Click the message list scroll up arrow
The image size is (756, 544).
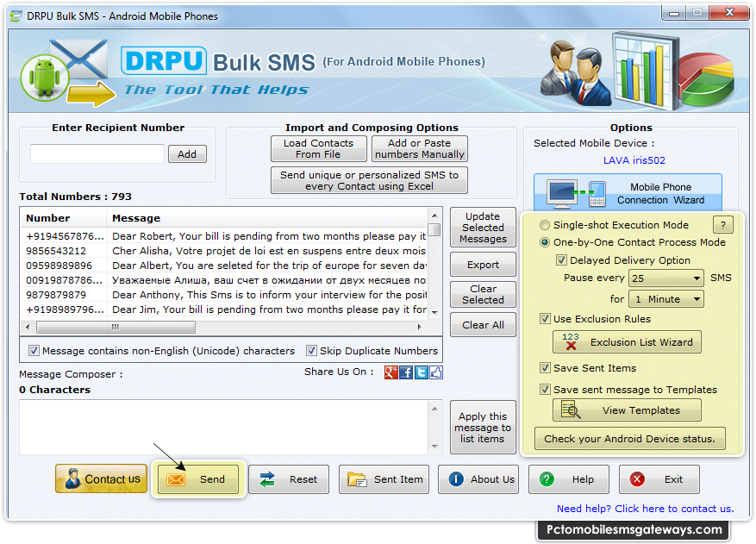click(434, 215)
